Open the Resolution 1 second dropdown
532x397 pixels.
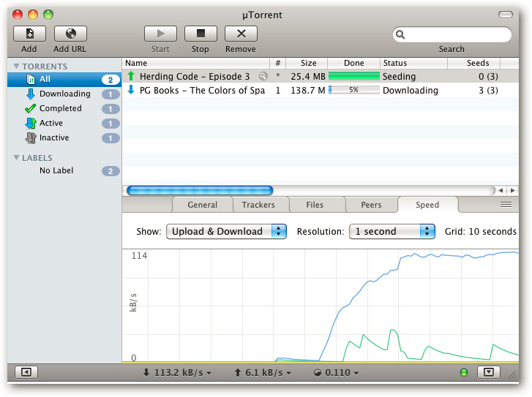pos(392,232)
